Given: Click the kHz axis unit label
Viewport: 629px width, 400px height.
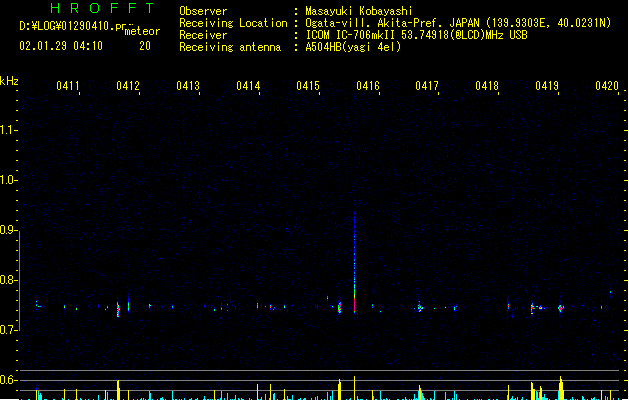Looking at the screenshot, I should (x=9, y=81).
